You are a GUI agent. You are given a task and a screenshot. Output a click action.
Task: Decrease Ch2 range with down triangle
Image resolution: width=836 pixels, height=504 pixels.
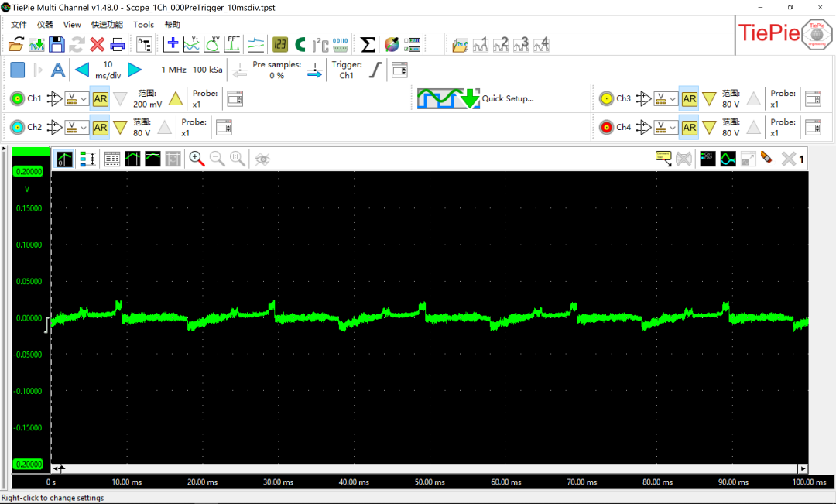point(121,128)
